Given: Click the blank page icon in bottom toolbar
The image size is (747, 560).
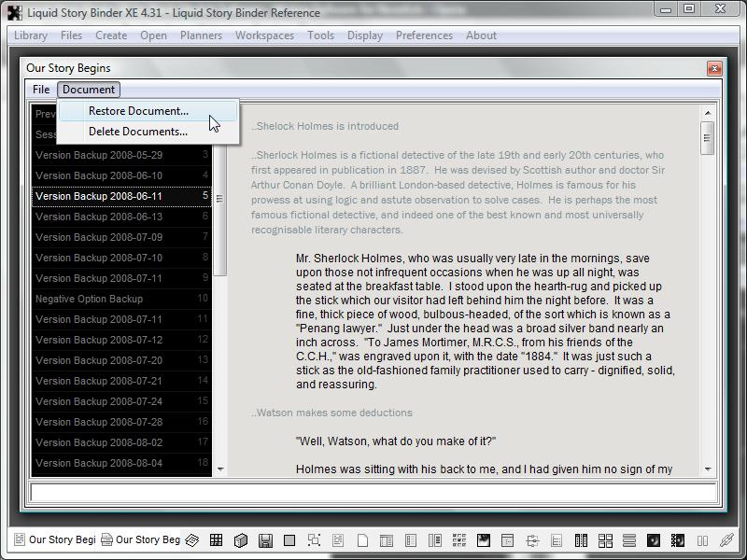Looking at the screenshot, I should [x=362, y=540].
